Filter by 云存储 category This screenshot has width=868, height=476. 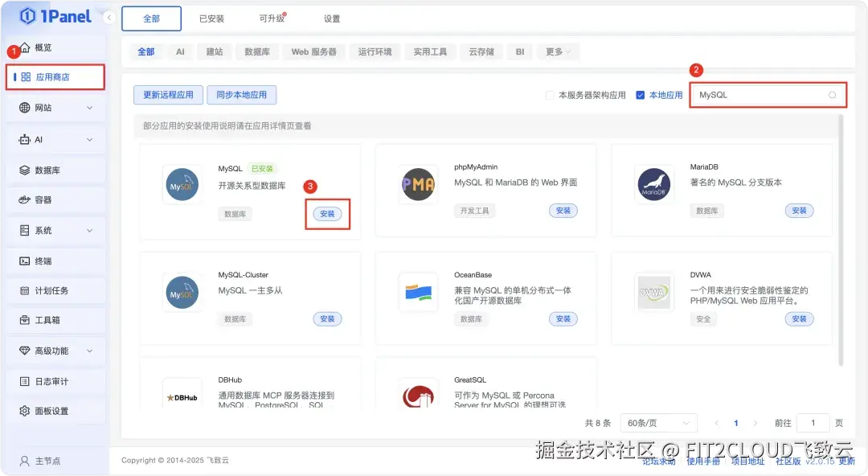pyautogui.click(x=481, y=51)
